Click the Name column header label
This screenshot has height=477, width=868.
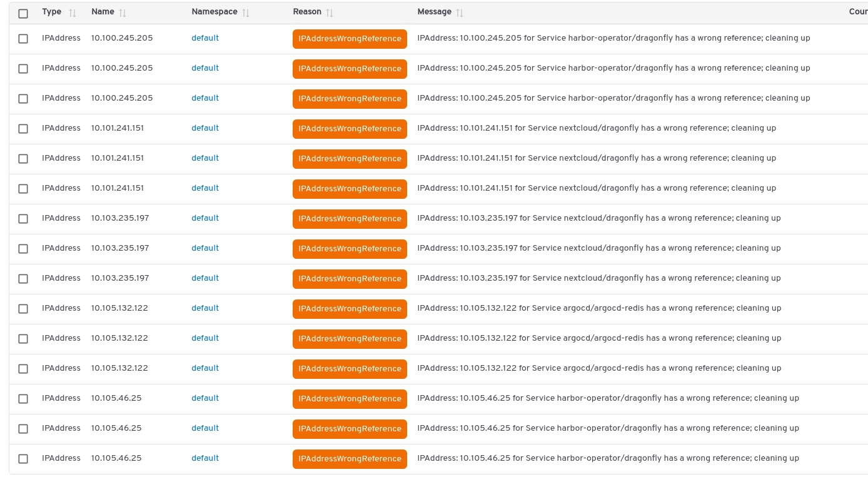click(x=103, y=12)
